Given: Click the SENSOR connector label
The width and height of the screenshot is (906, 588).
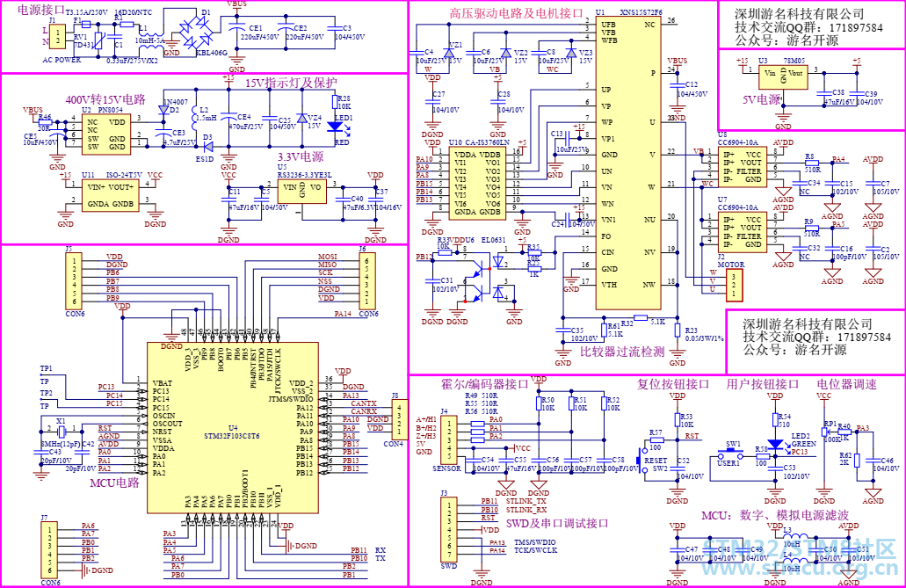Looking at the screenshot, I should tap(446, 468).
